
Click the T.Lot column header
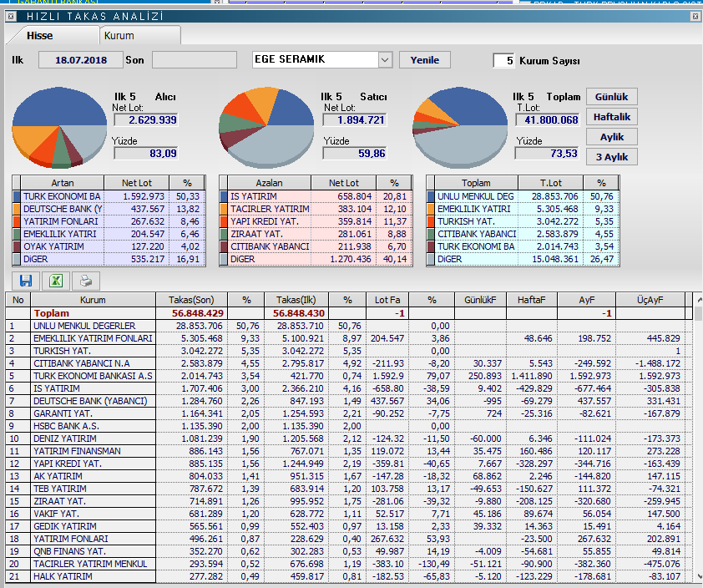coord(550,183)
